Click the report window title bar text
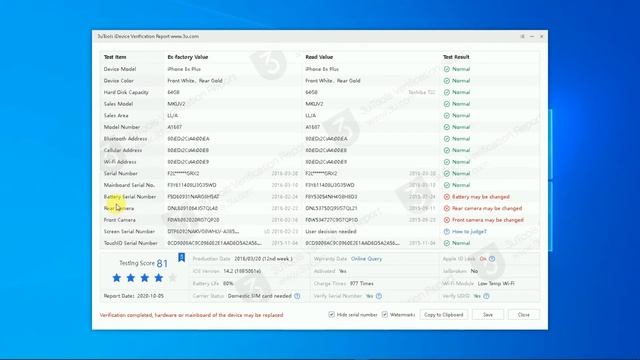 coord(148,36)
